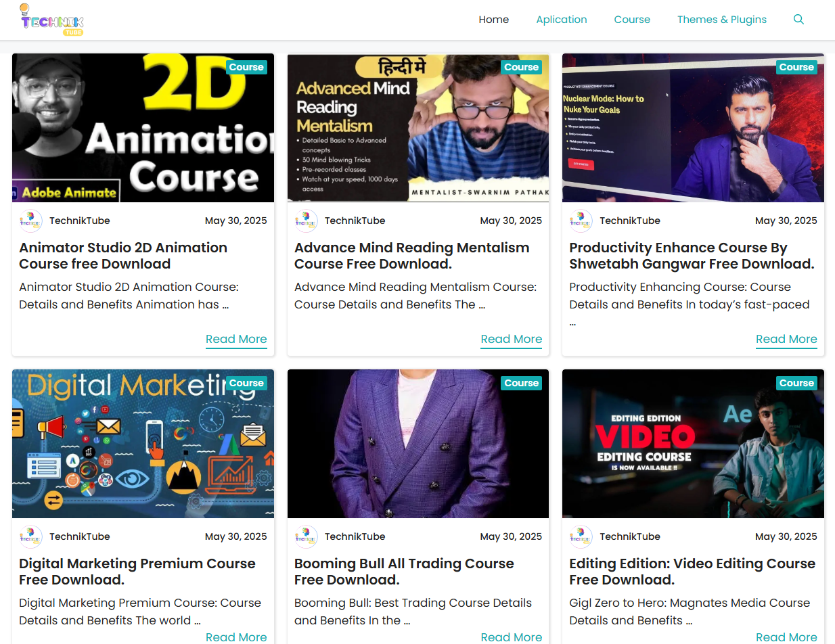Click the author avatar on the Editing Edition post
Image resolution: width=835 pixels, height=644 pixels.
click(581, 536)
